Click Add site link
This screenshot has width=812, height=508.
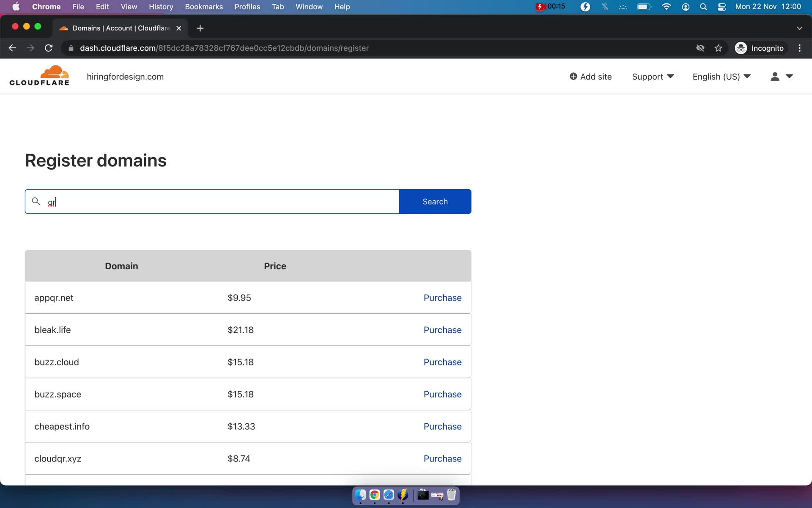click(590, 76)
